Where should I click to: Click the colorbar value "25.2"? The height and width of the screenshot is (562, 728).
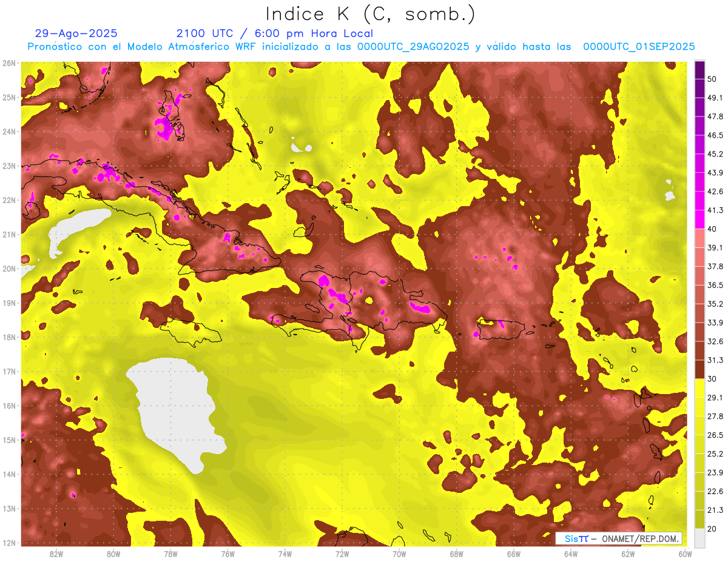715,454
